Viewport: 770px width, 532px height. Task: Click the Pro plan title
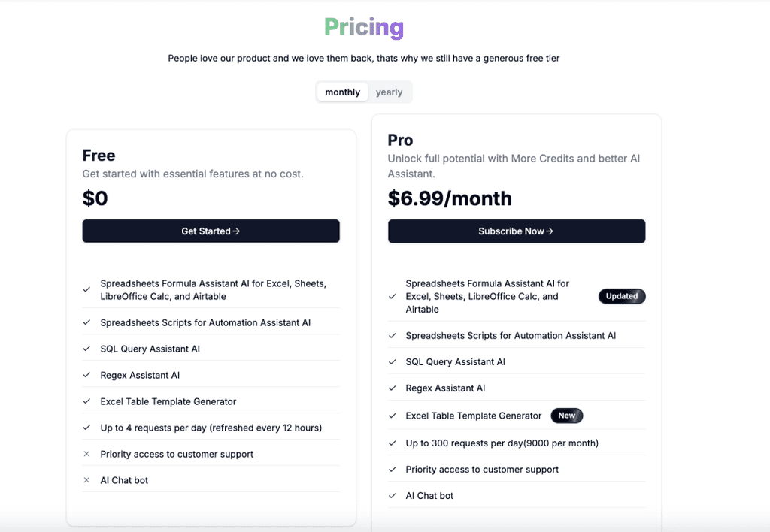point(400,141)
